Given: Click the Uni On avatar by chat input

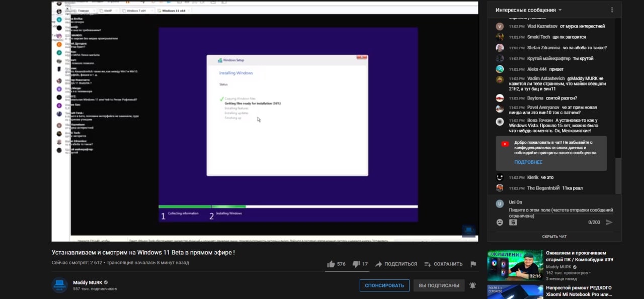Looking at the screenshot, I should [500, 204].
